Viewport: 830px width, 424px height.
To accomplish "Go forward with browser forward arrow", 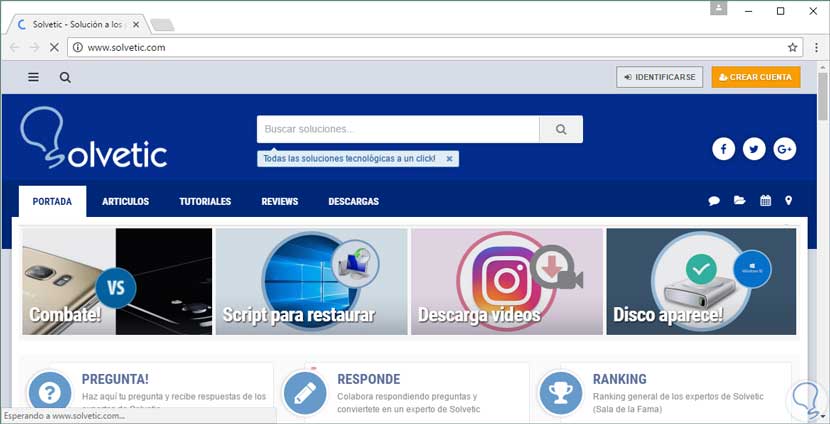I will pyautogui.click(x=34, y=47).
